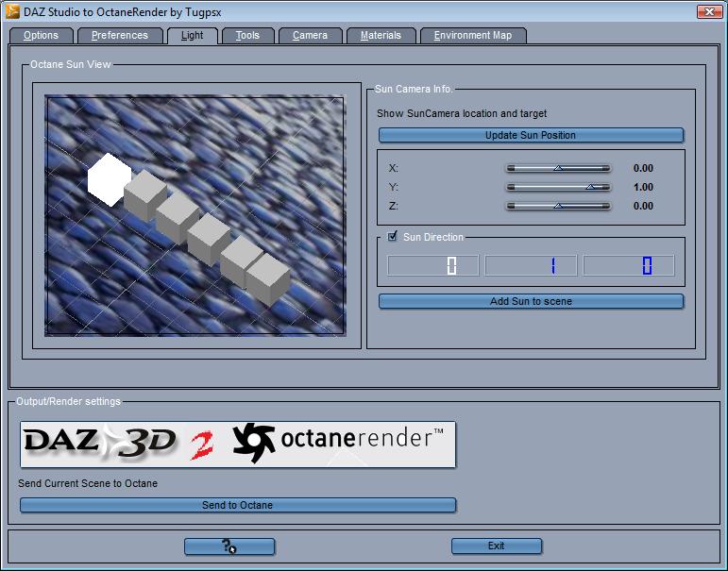This screenshot has height=571, width=728.
Task: Click the third Sun Direction value field
Action: [x=629, y=265]
